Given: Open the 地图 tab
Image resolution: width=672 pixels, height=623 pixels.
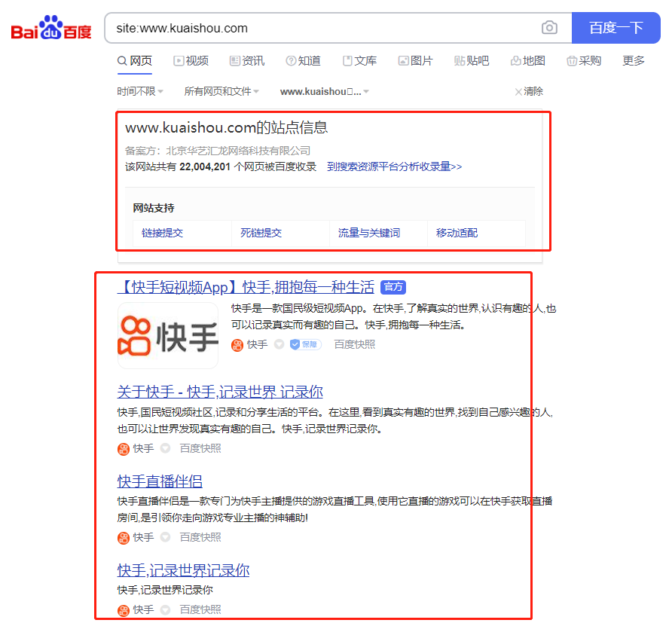Looking at the screenshot, I should pyautogui.click(x=527, y=61).
